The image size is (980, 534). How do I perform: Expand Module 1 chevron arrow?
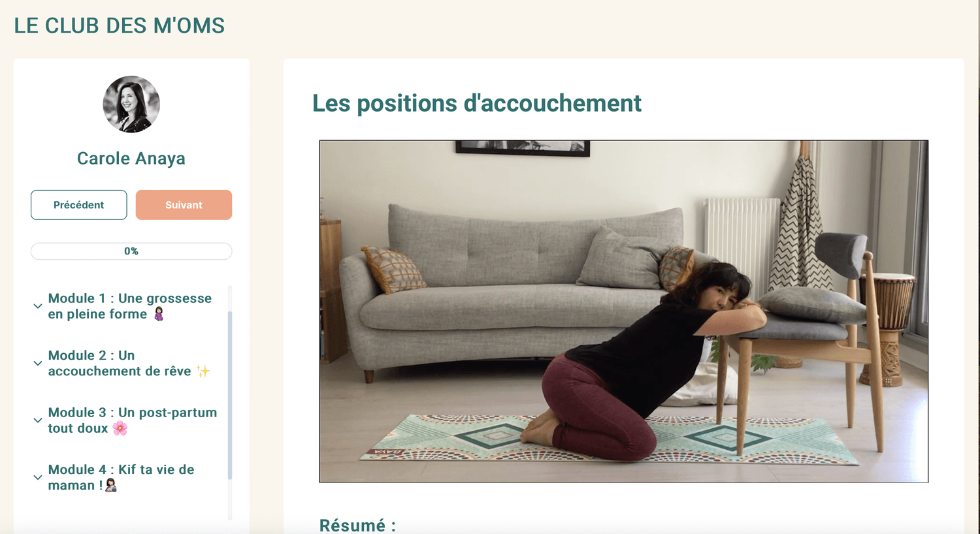(x=38, y=306)
